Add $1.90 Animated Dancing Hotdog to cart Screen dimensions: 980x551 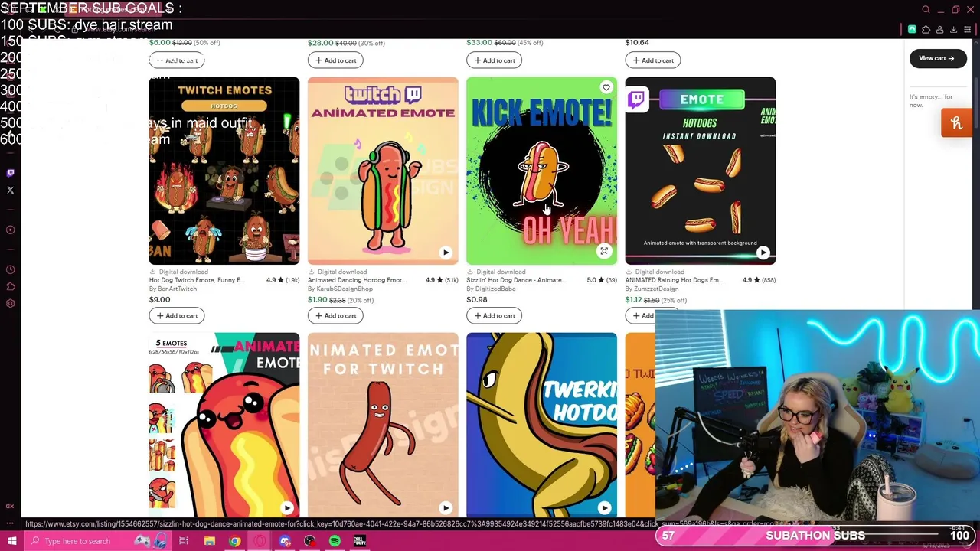pyautogui.click(x=335, y=315)
